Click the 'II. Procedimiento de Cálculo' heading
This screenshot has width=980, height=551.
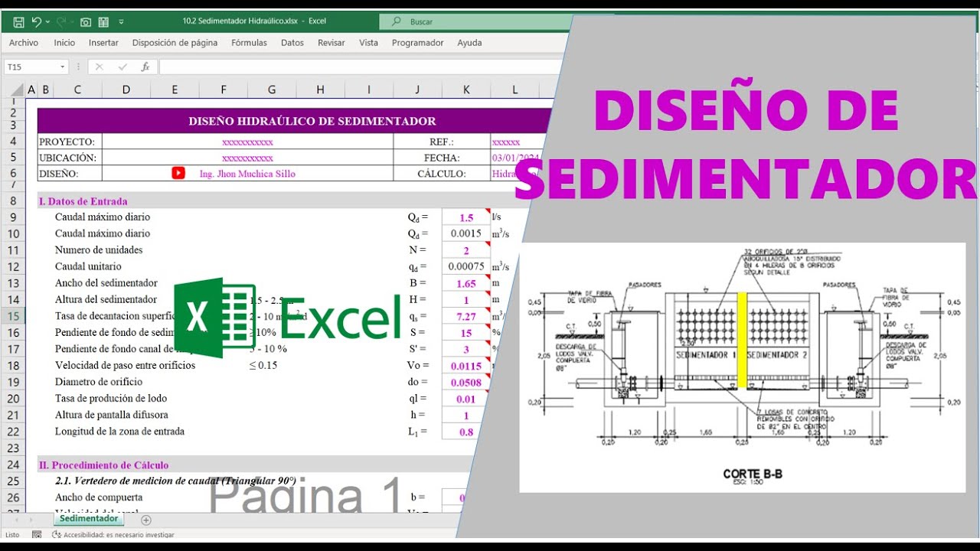point(103,465)
